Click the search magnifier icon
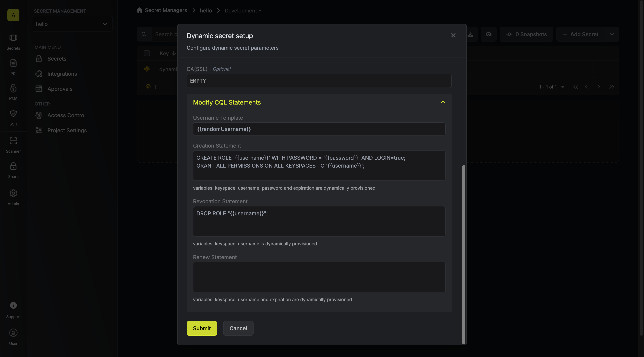Image resolution: width=644 pixels, height=357 pixels. pos(144,34)
